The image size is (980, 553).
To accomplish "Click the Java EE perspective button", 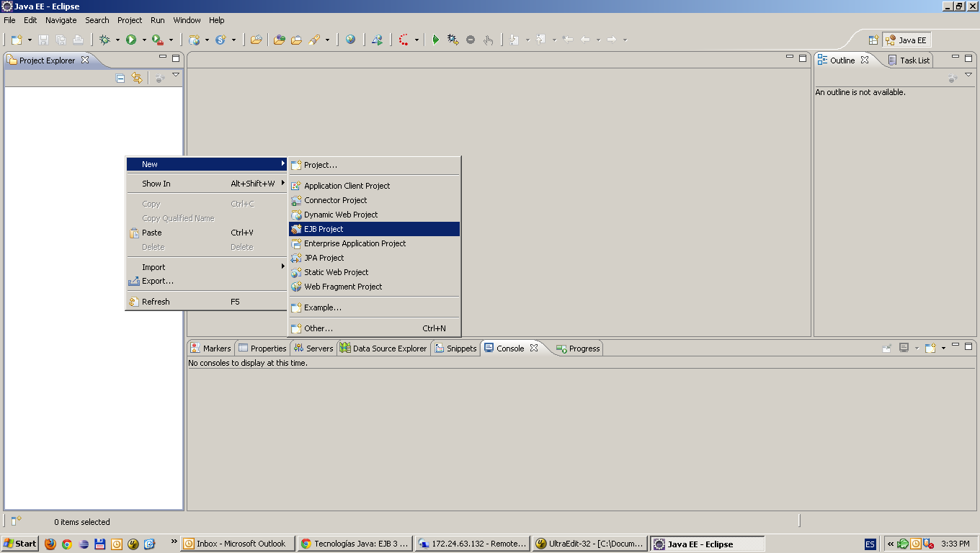I will (906, 40).
